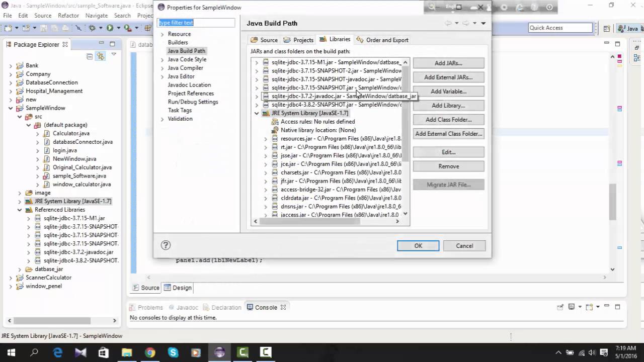Click the New file wizard toolbar icon
This screenshot has width=644, height=362.
pos(8,28)
